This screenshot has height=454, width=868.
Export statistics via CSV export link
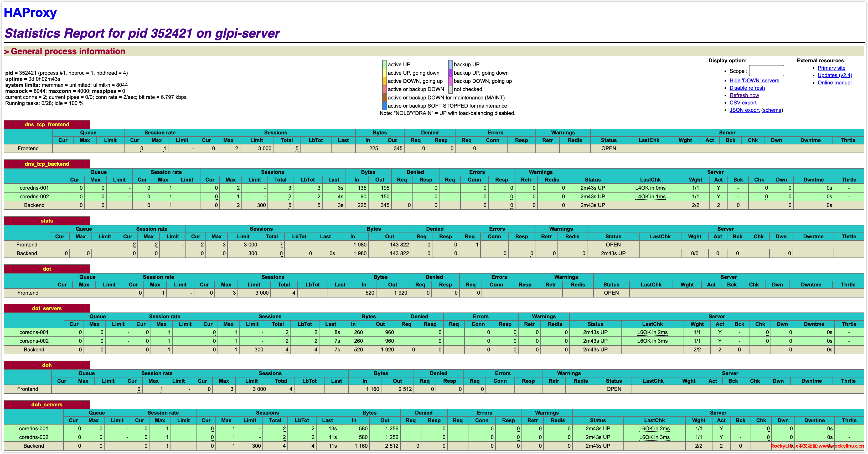click(x=743, y=103)
